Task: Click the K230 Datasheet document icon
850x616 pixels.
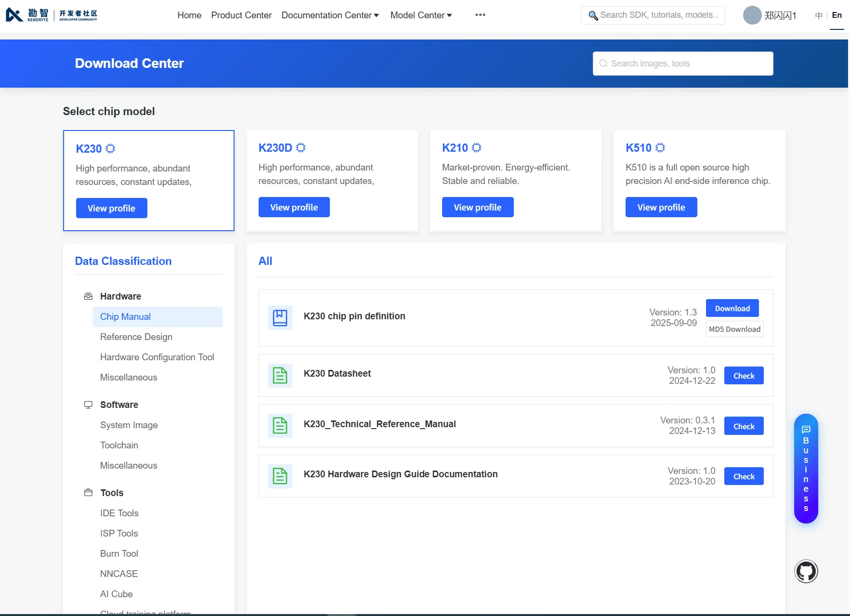Action: pos(280,376)
